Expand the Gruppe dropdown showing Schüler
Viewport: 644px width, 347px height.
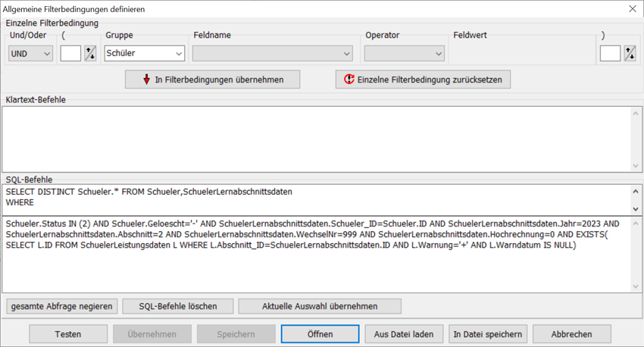pos(144,54)
